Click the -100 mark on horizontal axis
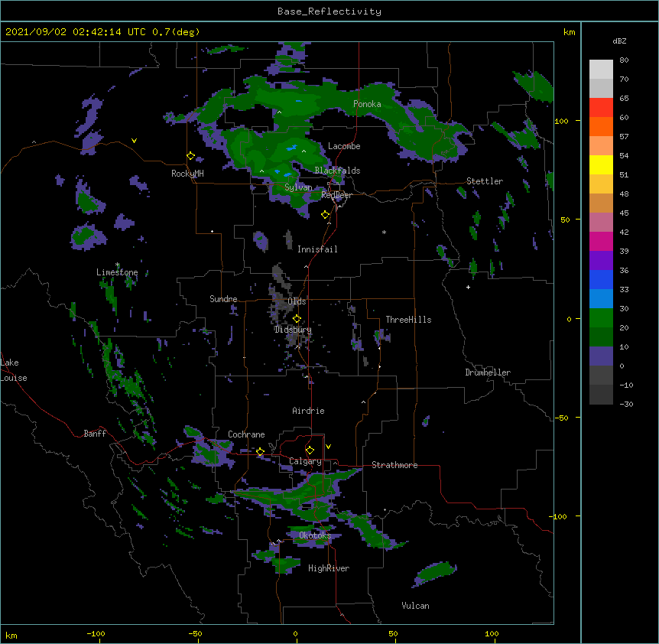The height and width of the screenshot is (644, 659). pyautogui.click(x=96, y=633)
